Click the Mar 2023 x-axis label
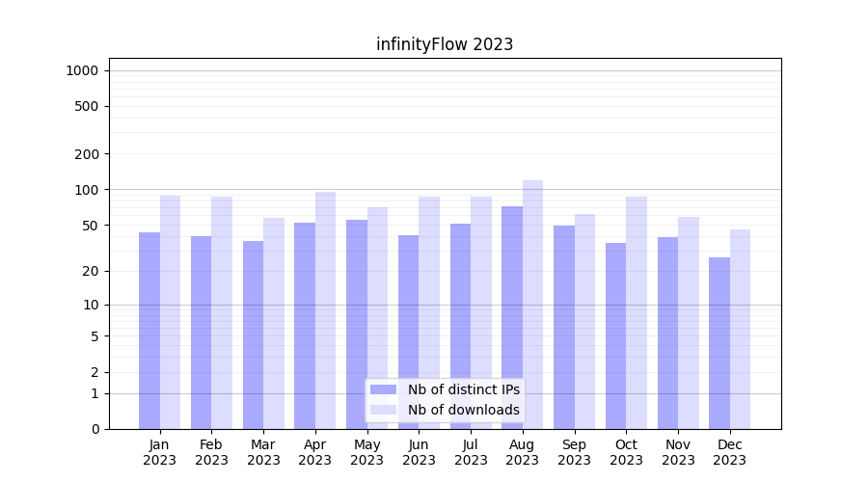 [263, 452]
